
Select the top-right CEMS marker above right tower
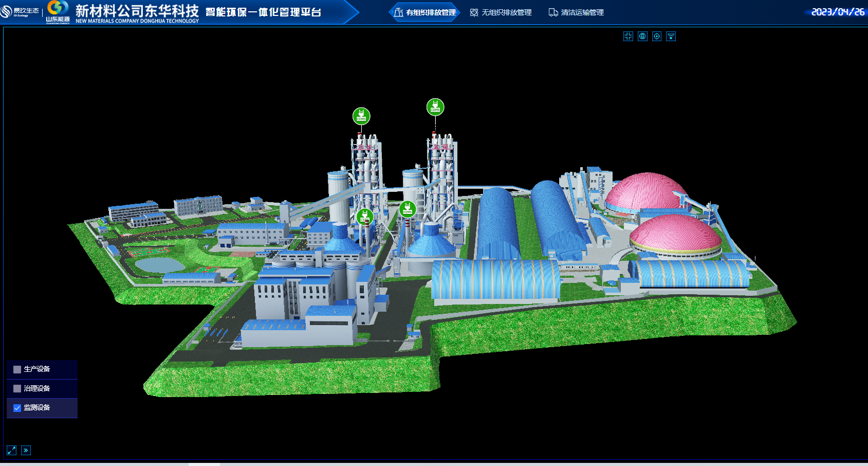[435, 107]
